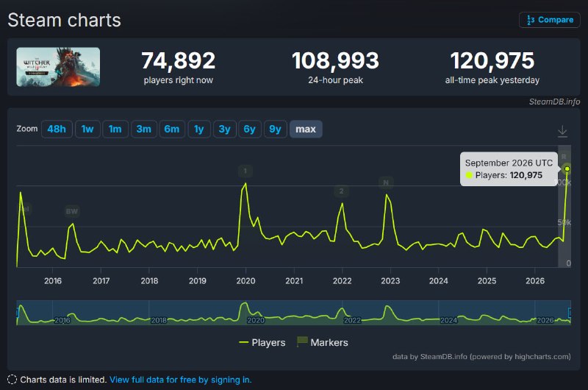Select the max zoom range
Image resolution: width=588 pixels, height=390 pixels.
pyautogui.click(x=306, y=129)
